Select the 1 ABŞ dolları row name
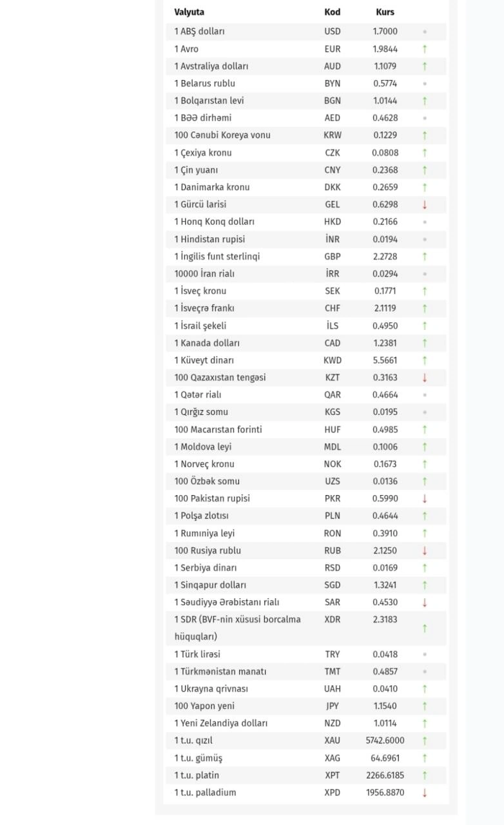Viewport: 504px width, 825px height. [199, 32]
